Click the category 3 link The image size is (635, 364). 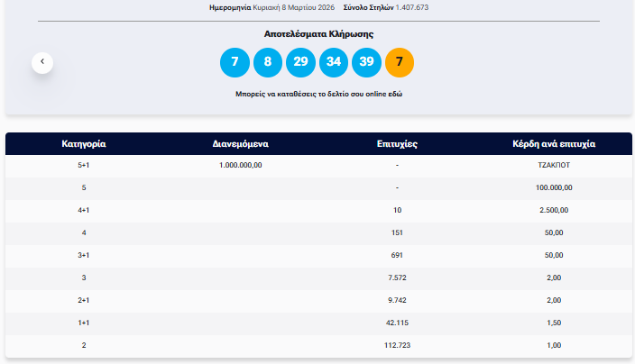(84, 278)
